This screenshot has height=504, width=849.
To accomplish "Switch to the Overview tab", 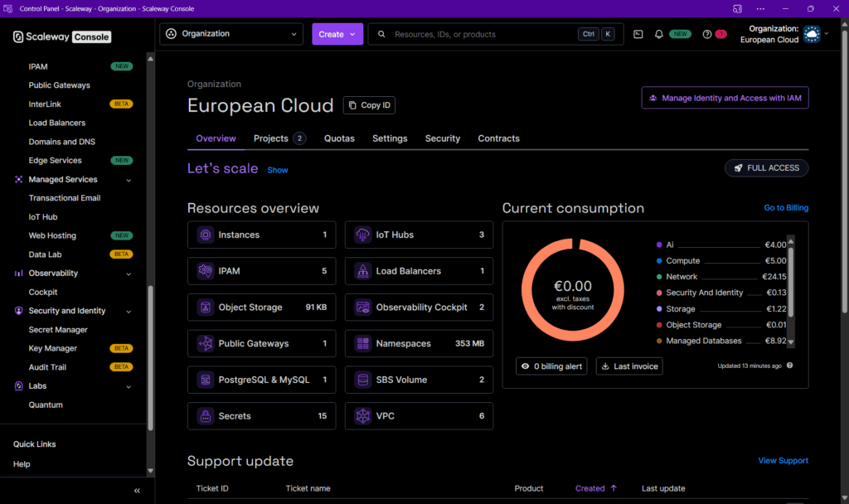I will [x=216, y=138].
